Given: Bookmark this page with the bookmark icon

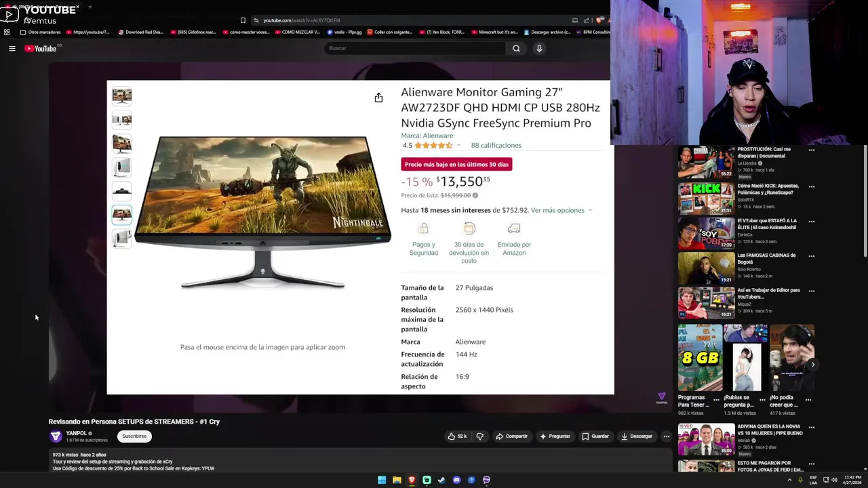Looking at the screenshot, I should (x=243, y=20).
